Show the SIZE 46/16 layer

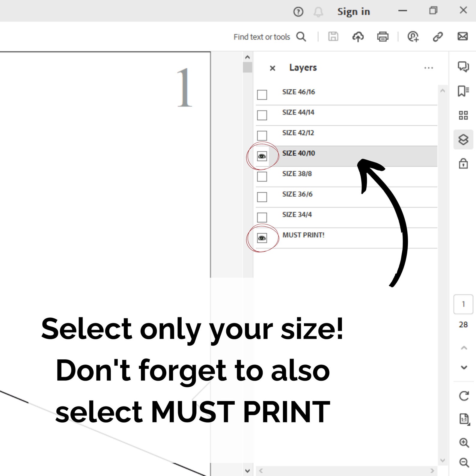262,95
